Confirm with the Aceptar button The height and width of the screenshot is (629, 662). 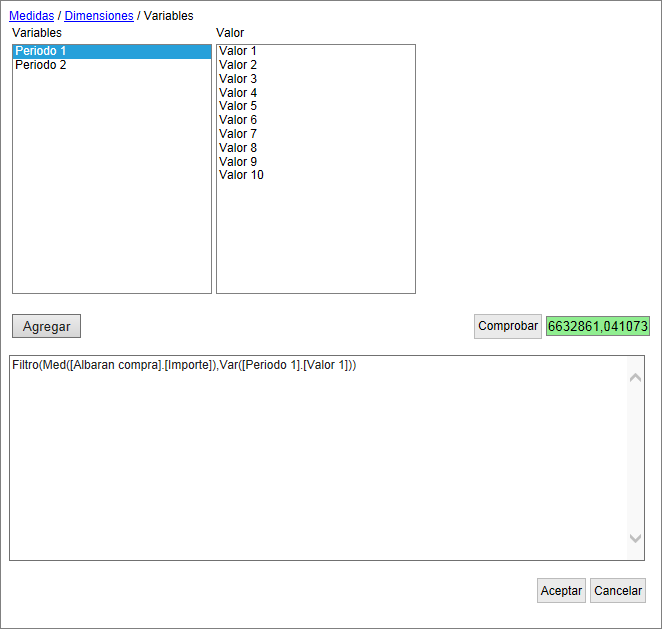[561, 591]
